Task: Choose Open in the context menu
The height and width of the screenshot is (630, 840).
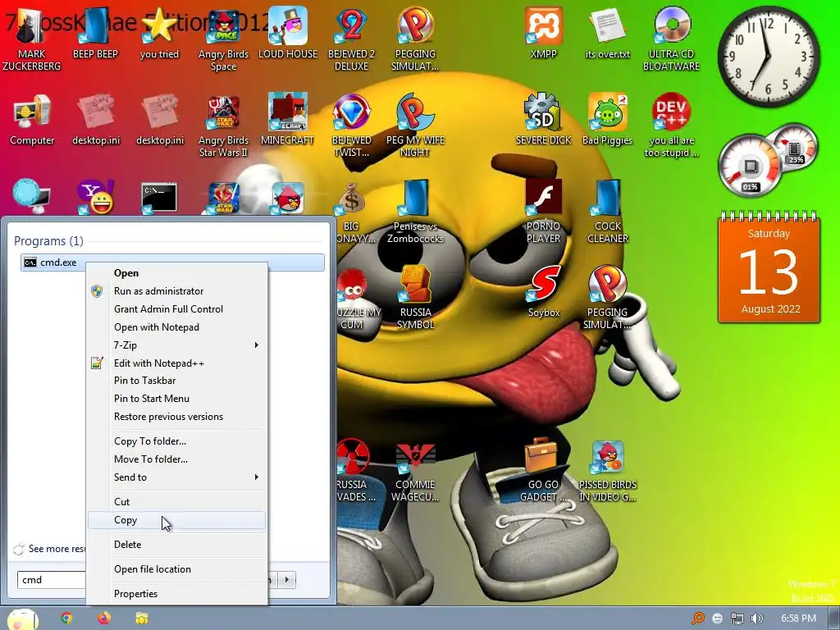Action: [x=177, y=273]
